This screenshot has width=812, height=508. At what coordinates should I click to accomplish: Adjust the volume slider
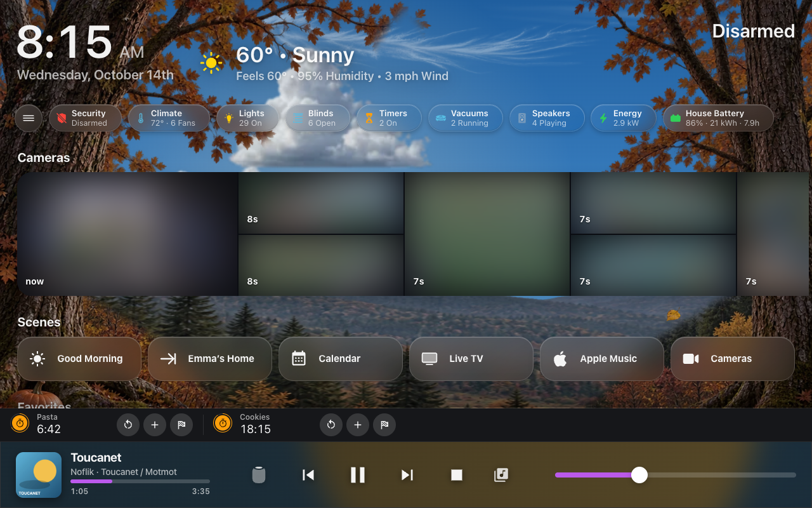[x=676, y=475]
